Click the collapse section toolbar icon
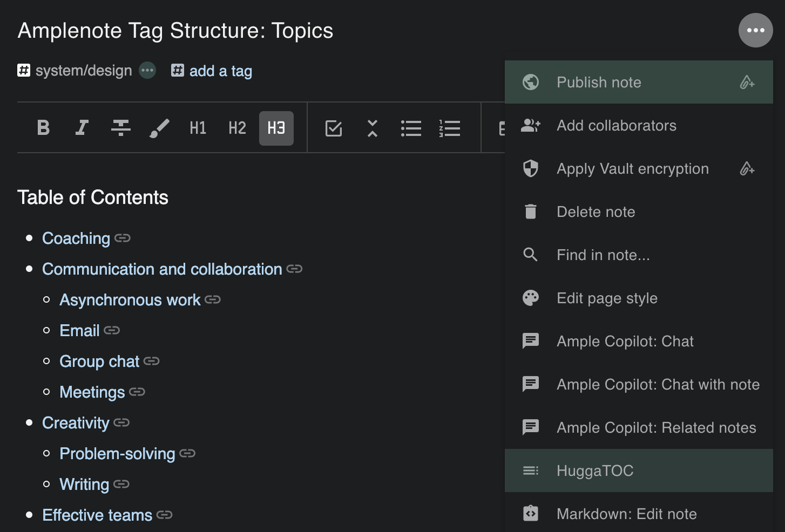This screenshot has height=532, width=785. tap(373, 128)
